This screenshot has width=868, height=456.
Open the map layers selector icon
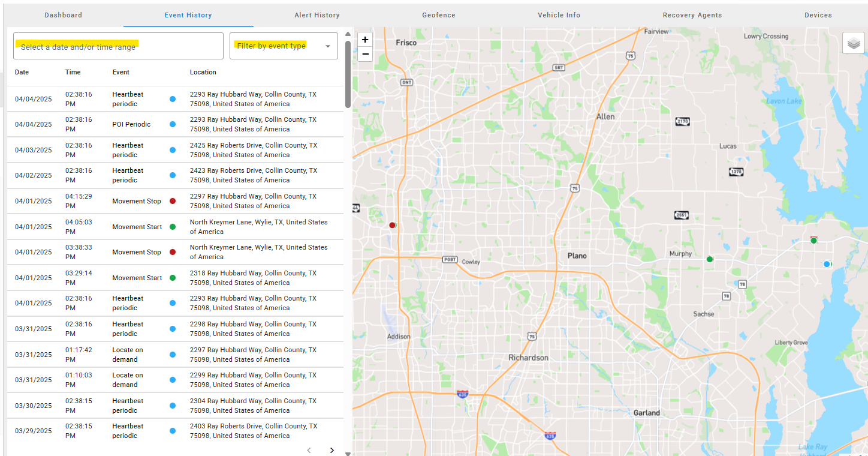854,43
